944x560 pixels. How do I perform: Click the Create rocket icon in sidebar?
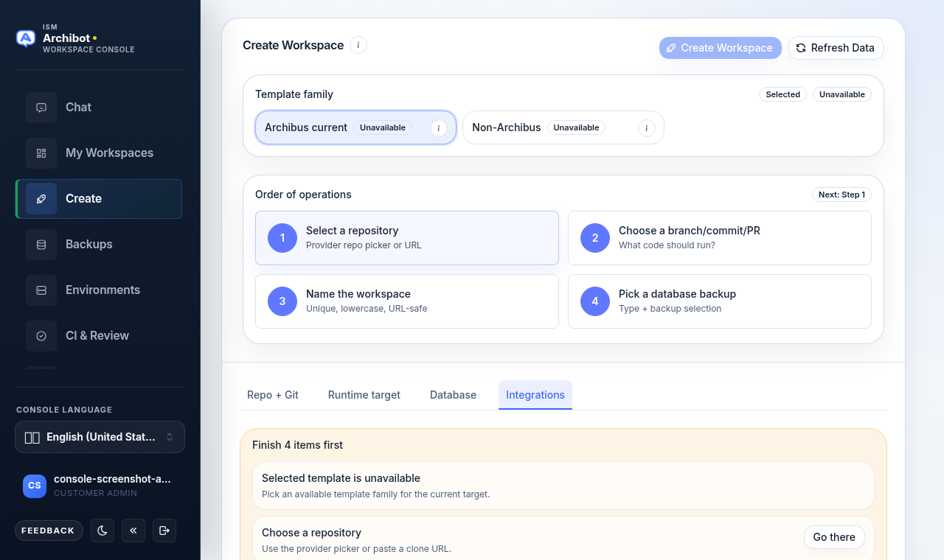click(41, 199)
